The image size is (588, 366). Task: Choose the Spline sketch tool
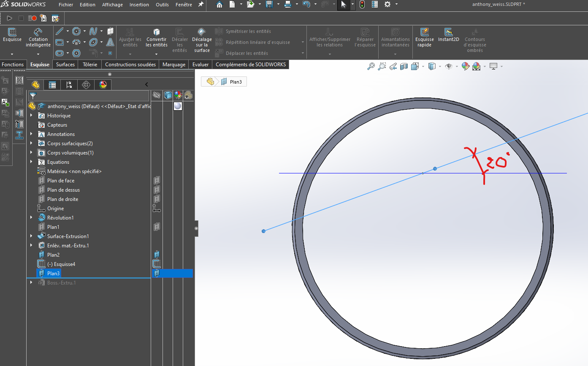click(93, 31)
